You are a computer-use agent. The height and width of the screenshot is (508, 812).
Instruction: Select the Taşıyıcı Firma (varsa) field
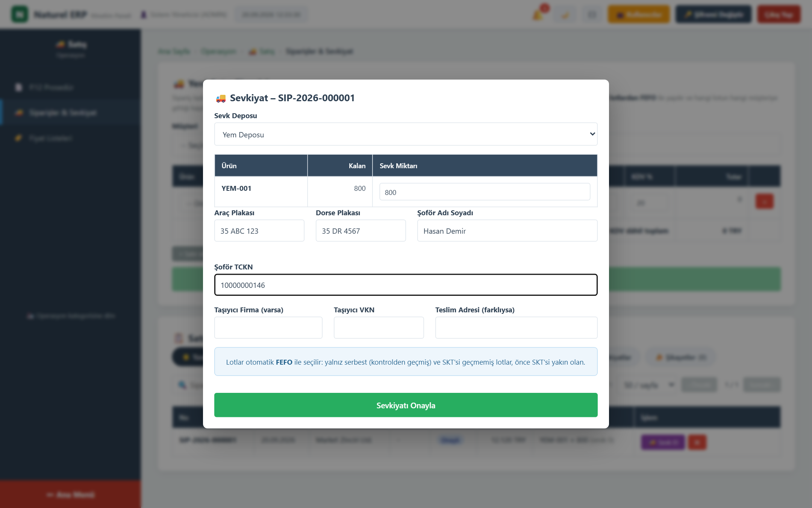[268, 327]
